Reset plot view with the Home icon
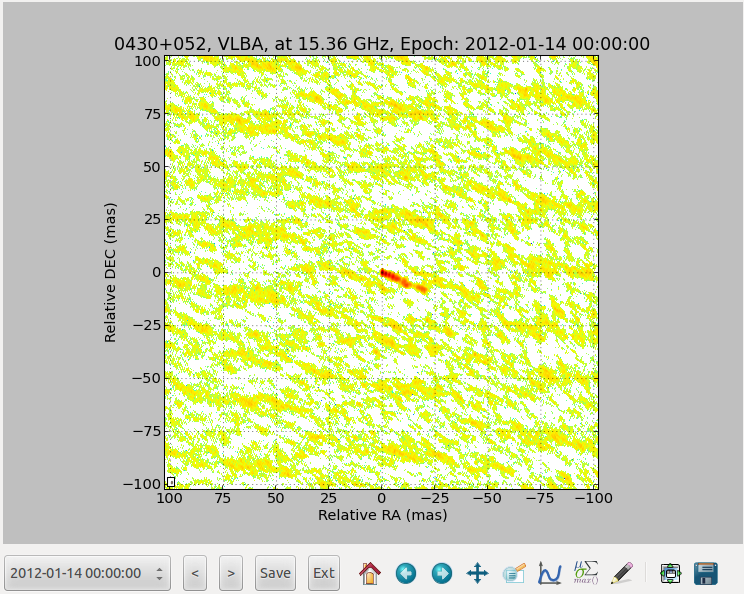Screen dimensions: 744x594 370,573
